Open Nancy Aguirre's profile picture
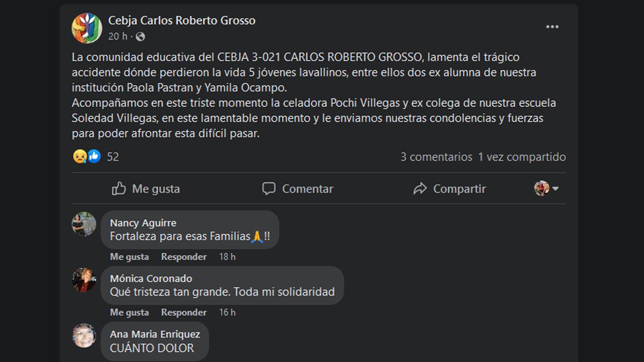 click(x=84, y=224)
